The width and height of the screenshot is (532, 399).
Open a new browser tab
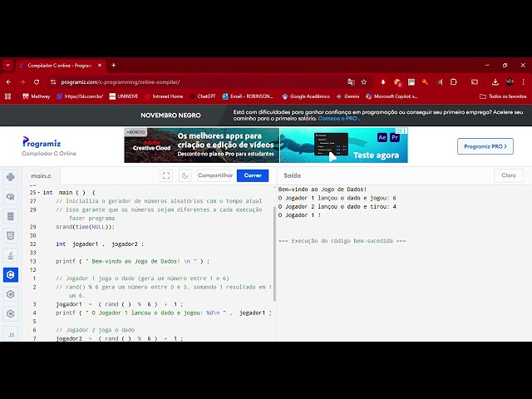click(114, 65)
